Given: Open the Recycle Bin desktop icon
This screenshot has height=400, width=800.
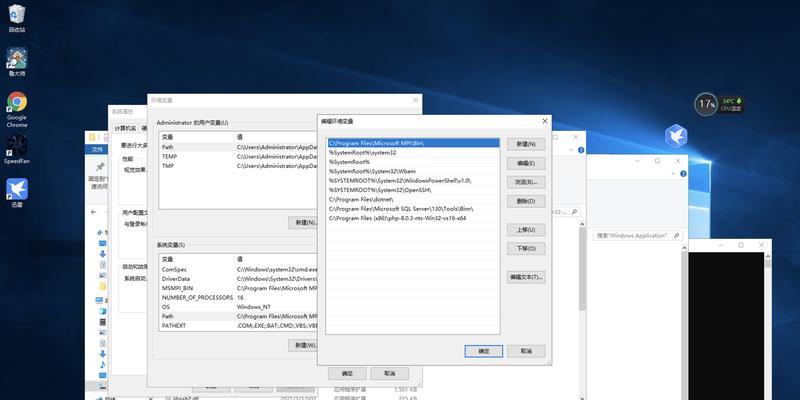Looking at the screenshot, I should click(17, 18).
